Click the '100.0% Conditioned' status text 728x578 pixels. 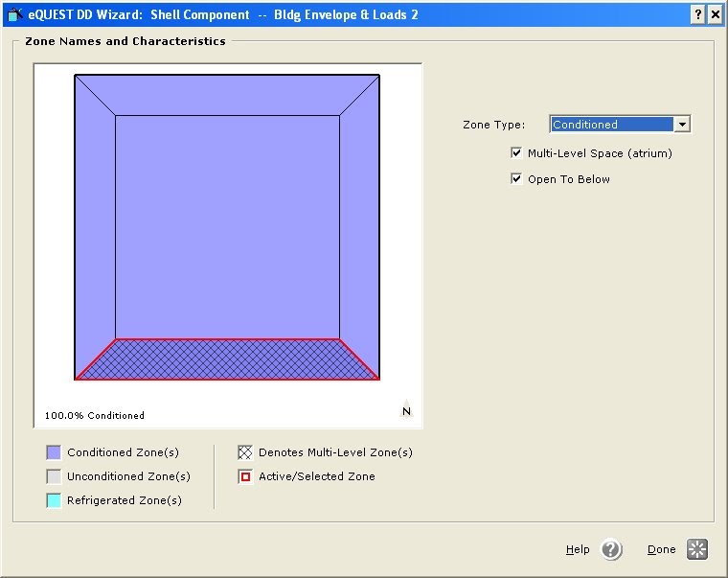[x=94, y=415]
